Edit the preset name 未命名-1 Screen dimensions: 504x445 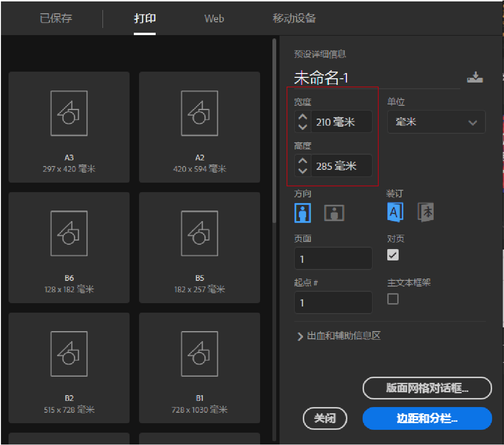point(321,78)
